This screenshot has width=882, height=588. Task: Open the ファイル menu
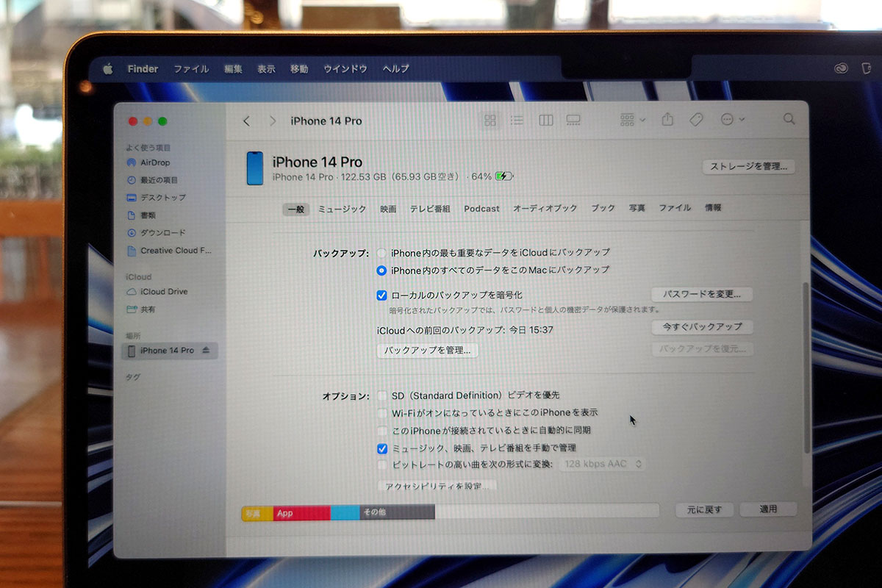point(191,69)
